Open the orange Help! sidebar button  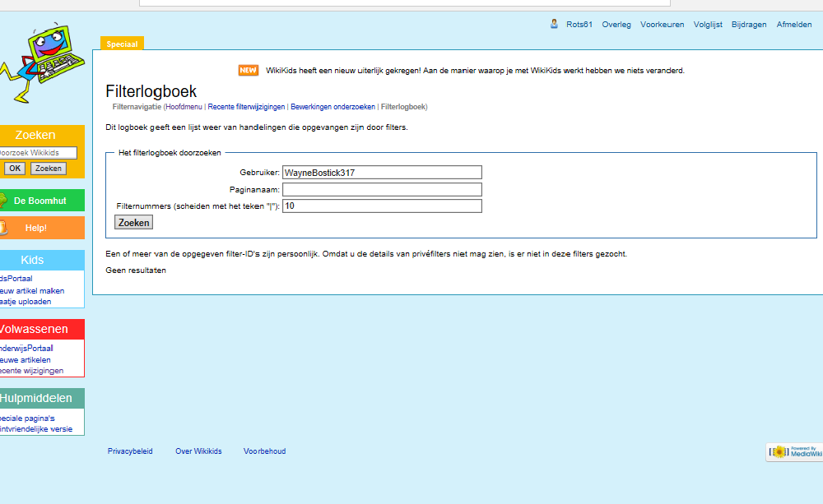pyautogui.click(x=42, y=228)
